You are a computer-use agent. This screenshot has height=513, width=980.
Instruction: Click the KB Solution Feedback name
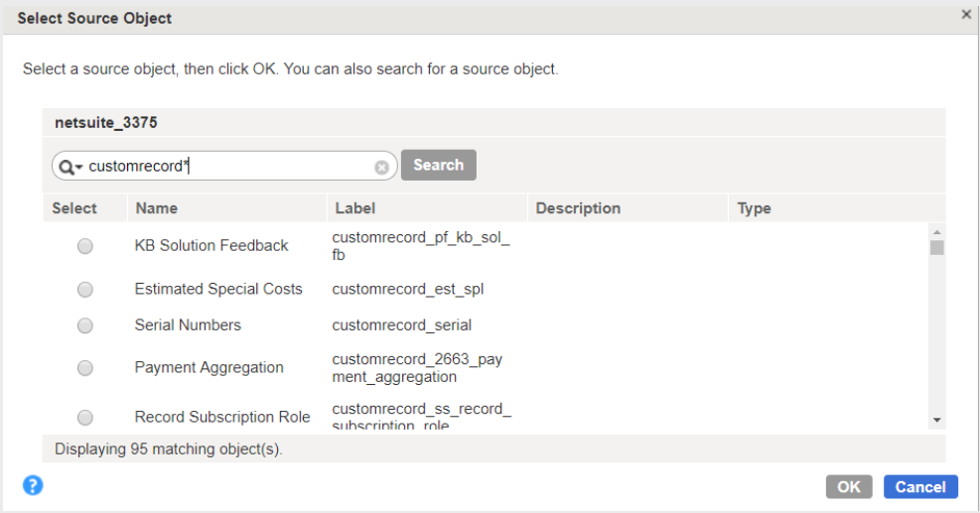(211, 245)
